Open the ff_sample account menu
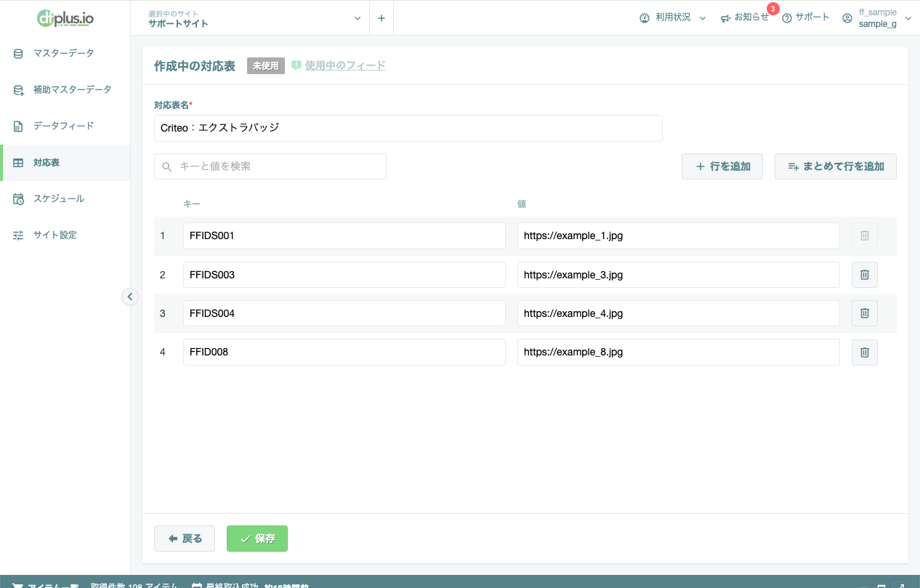 click(x=876, y=18)
